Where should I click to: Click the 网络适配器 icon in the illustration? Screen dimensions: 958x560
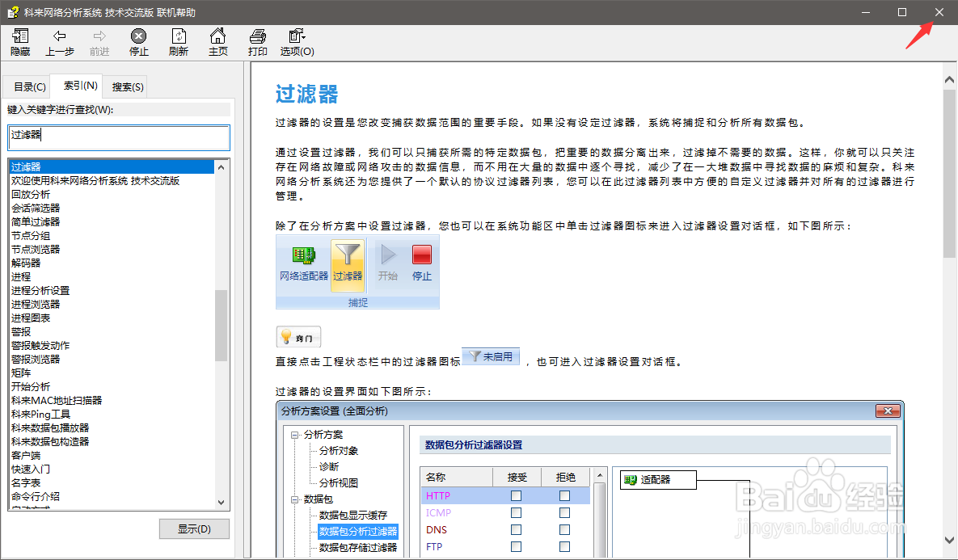click(304, 255)
